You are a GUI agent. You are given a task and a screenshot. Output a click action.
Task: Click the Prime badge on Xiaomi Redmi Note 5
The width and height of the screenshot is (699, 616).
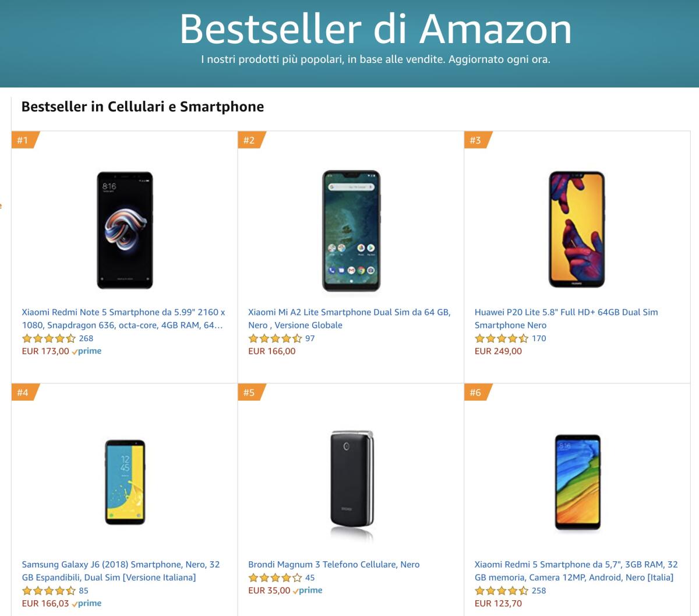(87, 351)
